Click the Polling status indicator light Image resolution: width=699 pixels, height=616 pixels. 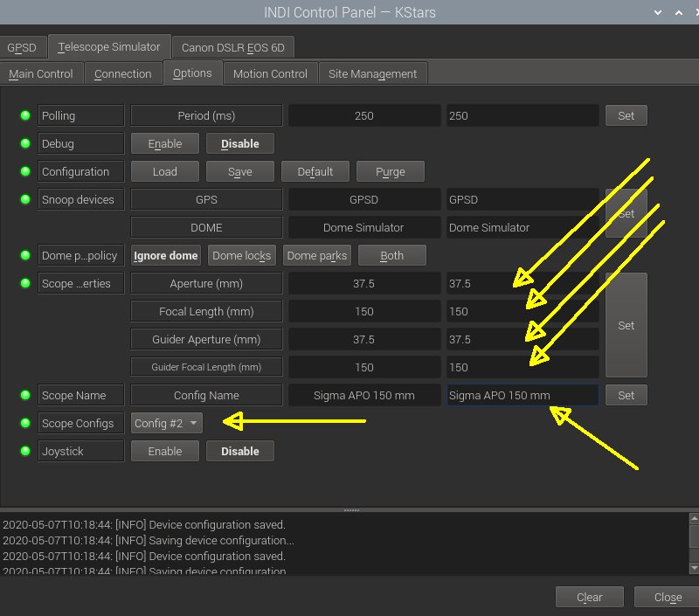pos(25,115)
